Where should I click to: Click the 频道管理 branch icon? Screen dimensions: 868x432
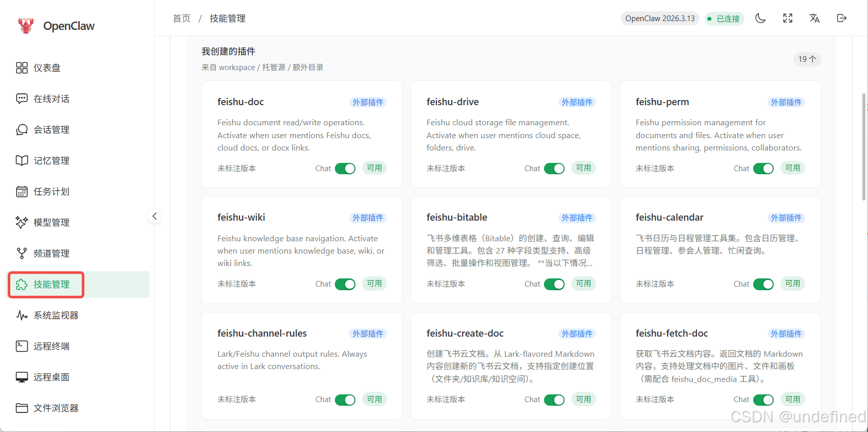(x=22, y=254)
